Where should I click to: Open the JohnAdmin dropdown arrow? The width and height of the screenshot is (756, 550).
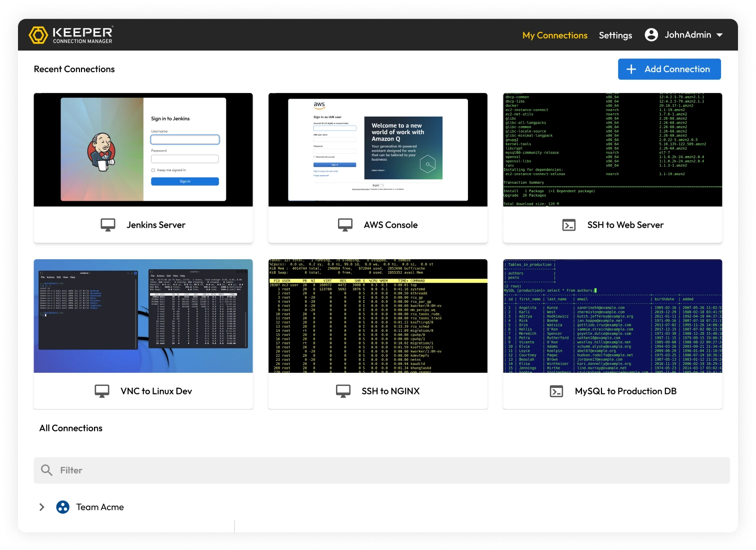719,35
